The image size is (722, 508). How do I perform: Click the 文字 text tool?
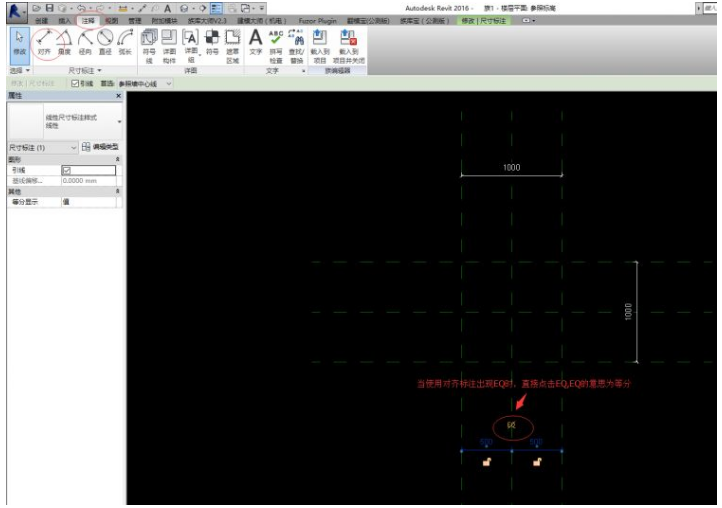point(255,42)
